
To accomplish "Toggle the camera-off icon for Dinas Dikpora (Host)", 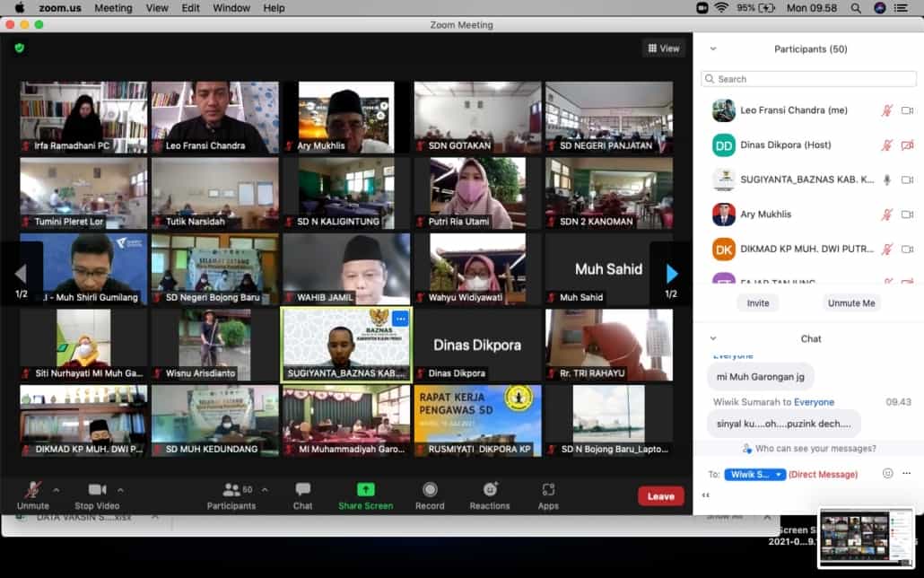I will pos(908,145).
